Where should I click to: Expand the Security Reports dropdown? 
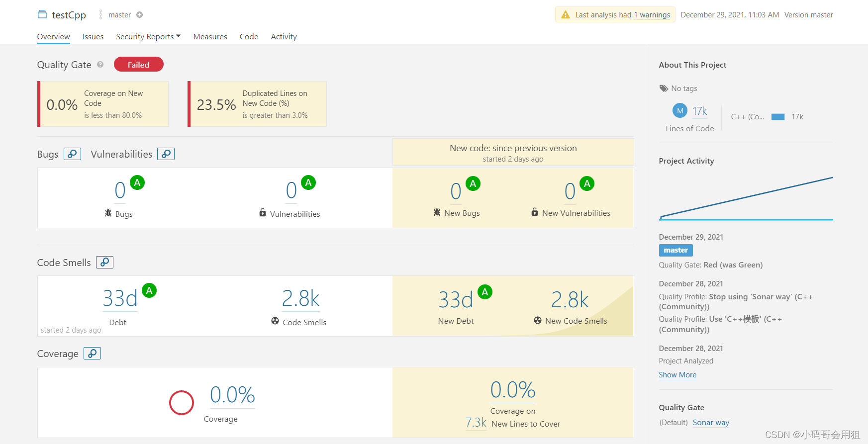(x=148, y=37)
